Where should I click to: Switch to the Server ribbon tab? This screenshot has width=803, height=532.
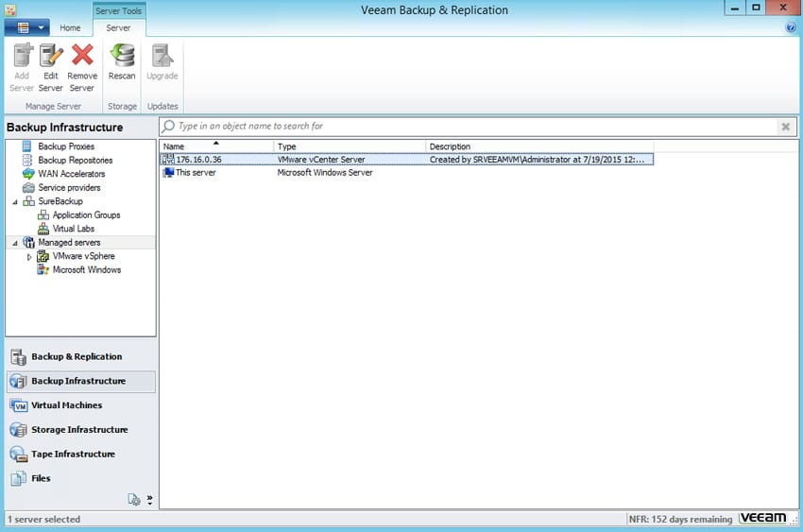118,28
